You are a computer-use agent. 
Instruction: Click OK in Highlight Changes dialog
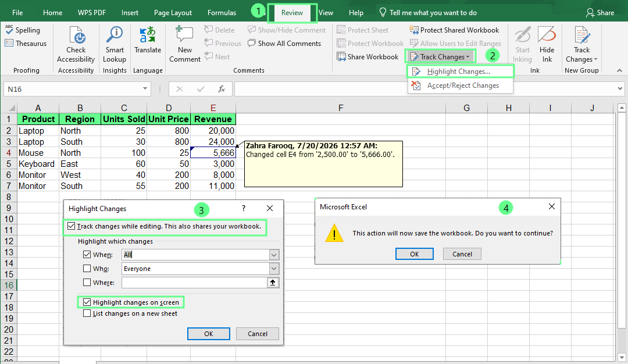tap(209, 334)
